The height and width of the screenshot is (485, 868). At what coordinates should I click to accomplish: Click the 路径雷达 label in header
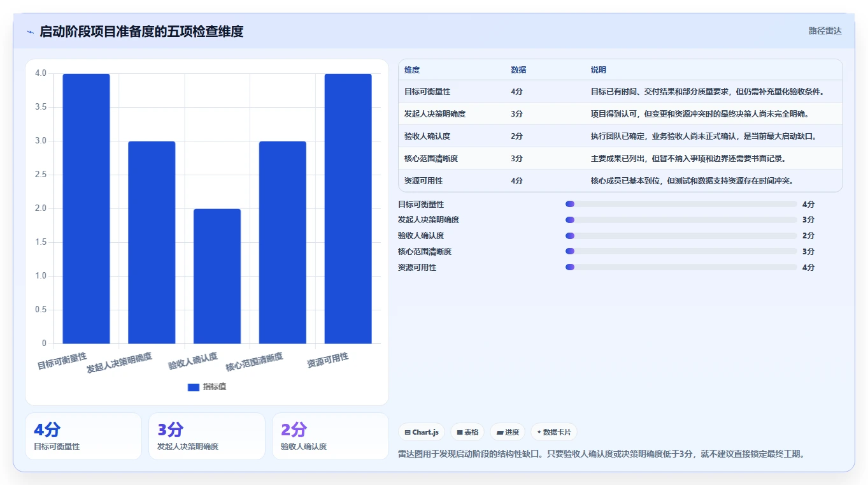(825, 31)
